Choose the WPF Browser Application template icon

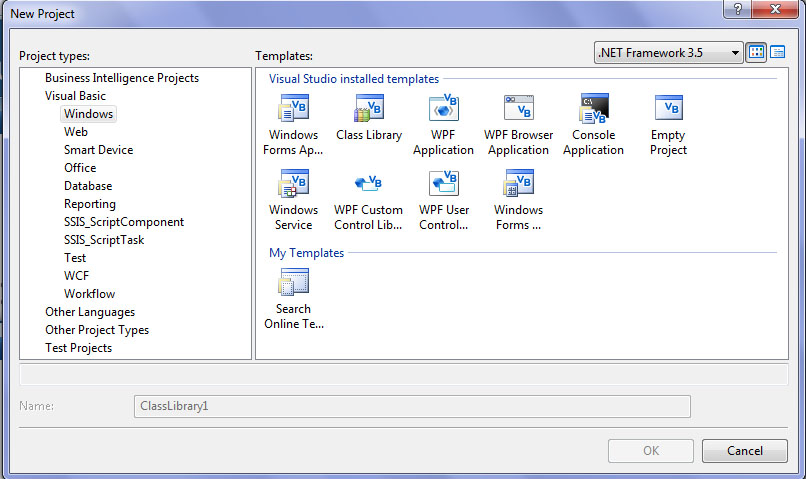coord(519,108)
